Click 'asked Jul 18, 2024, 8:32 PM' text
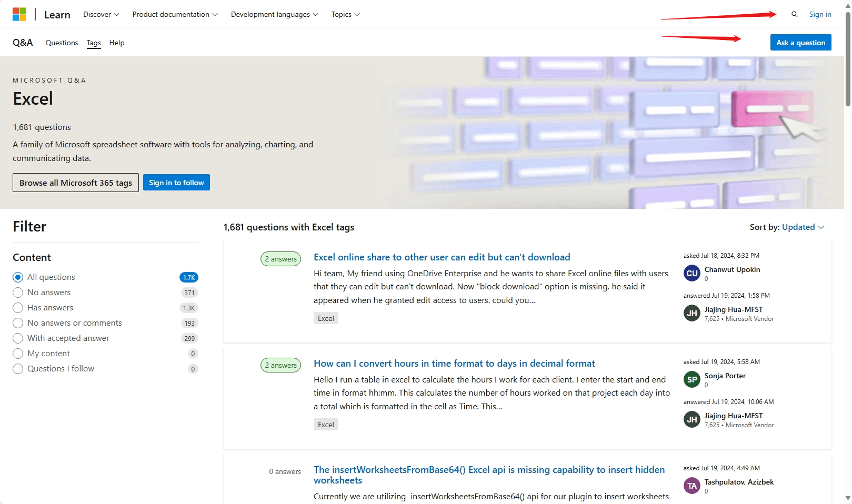The width and height of the screenshot is (852, 504). click(721, 256)
